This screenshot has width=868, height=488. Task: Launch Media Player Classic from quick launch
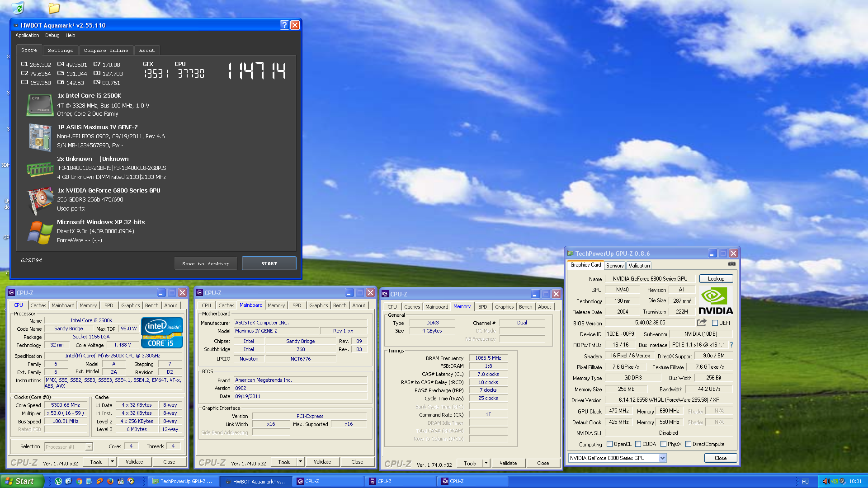click(x=120, y=481)
